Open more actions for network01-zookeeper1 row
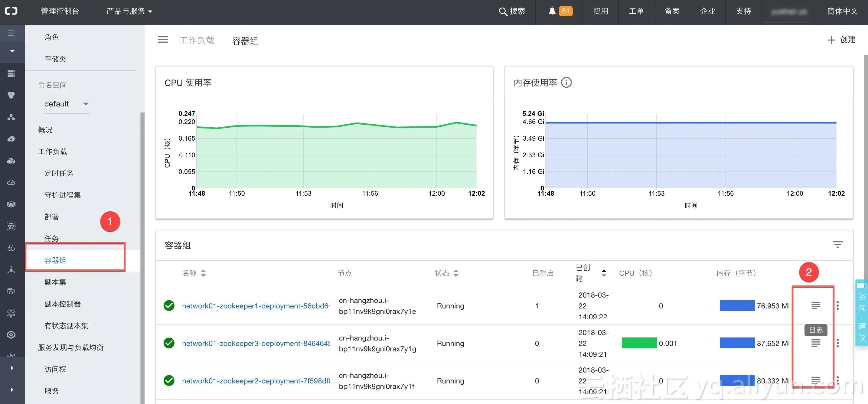 coord(837,306)
